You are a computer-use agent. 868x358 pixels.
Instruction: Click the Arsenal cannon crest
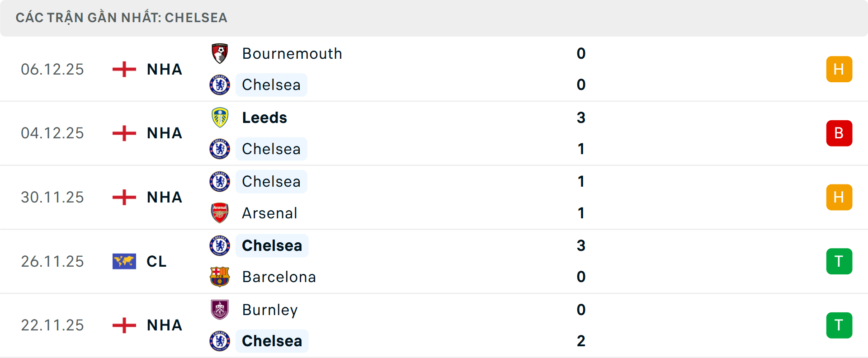(x=220, y=213)
